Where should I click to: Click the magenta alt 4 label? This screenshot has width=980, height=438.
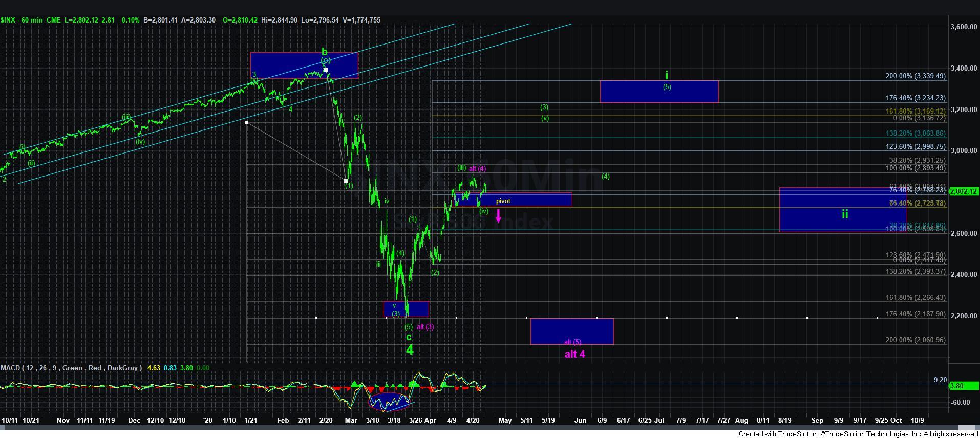(574, 354)
